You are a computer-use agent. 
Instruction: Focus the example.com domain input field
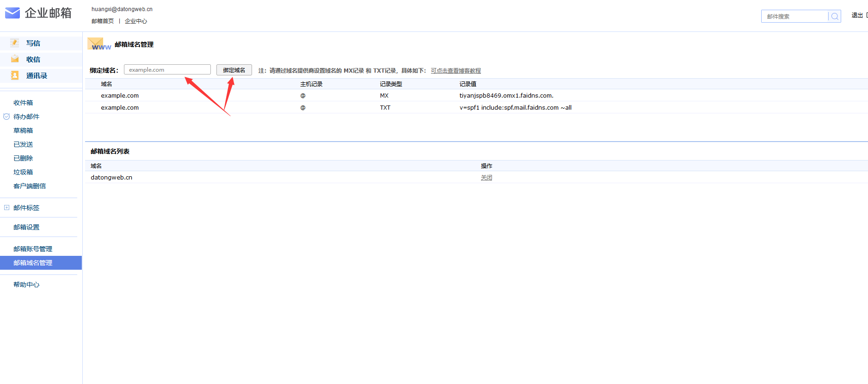(x=167, y=70)
